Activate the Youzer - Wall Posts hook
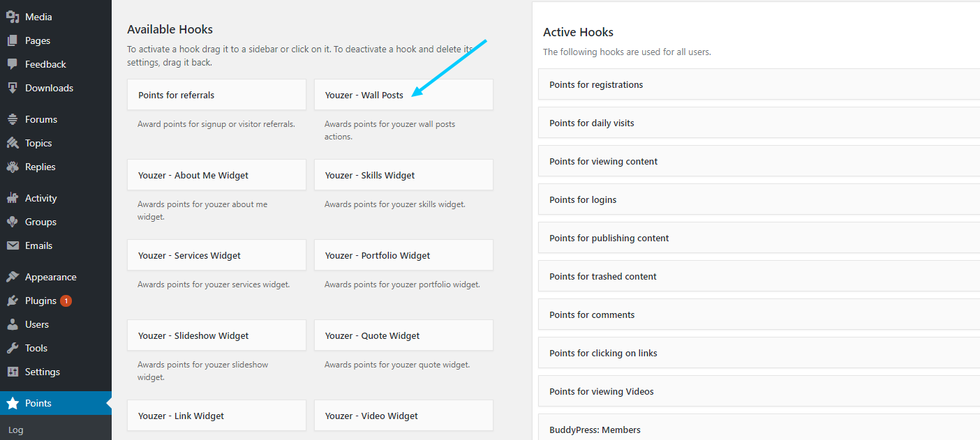Image resolution: width=980 pixels, height=440 pixels. pyautogui.click(x=403, y=95)
